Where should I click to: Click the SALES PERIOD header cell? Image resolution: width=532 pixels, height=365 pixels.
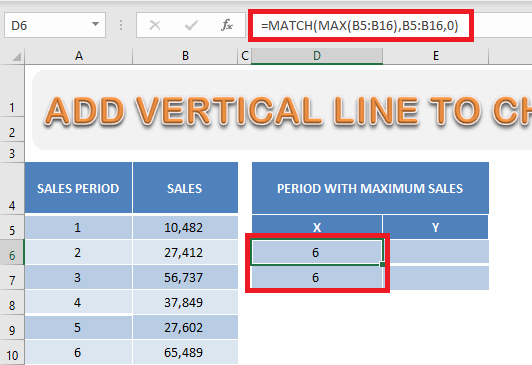[78, 188]
